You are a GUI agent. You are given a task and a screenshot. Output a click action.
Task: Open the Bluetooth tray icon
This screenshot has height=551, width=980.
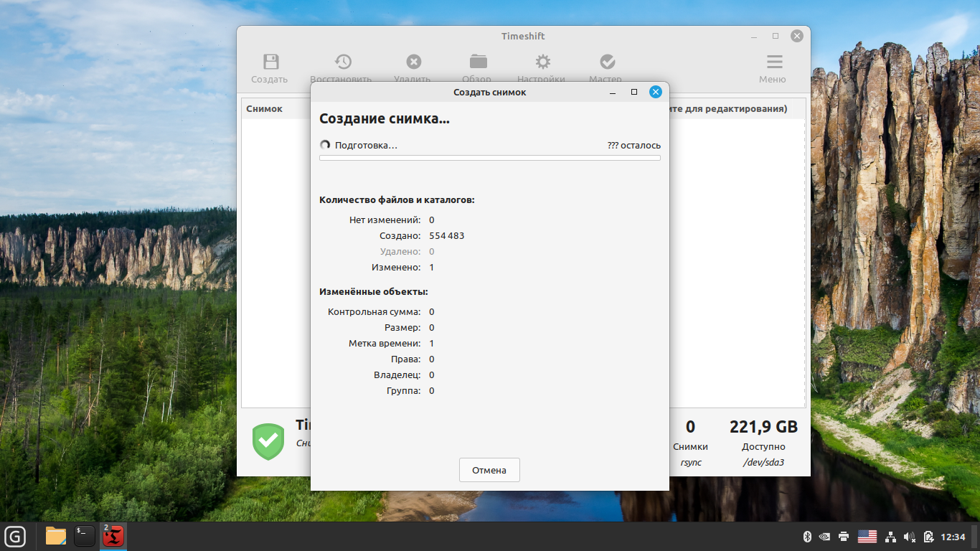click(806, 536)
